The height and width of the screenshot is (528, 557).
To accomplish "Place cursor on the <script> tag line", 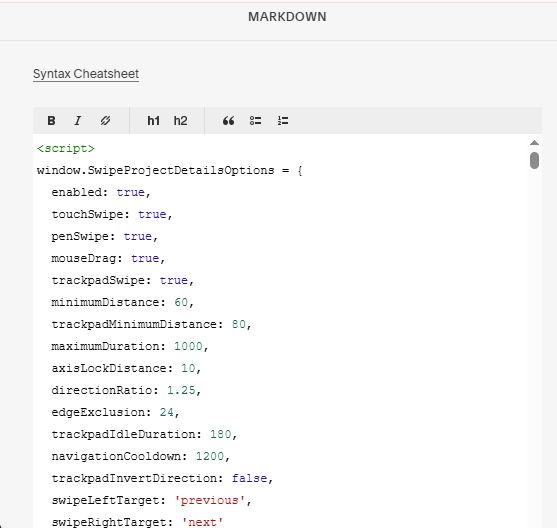I will pos(66,149).
